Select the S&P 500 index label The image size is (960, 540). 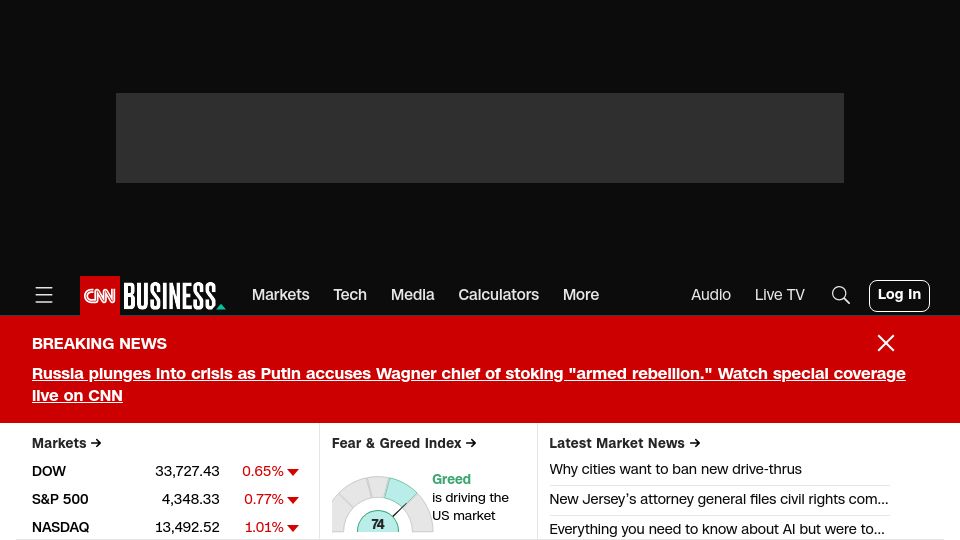pos(60,499)
